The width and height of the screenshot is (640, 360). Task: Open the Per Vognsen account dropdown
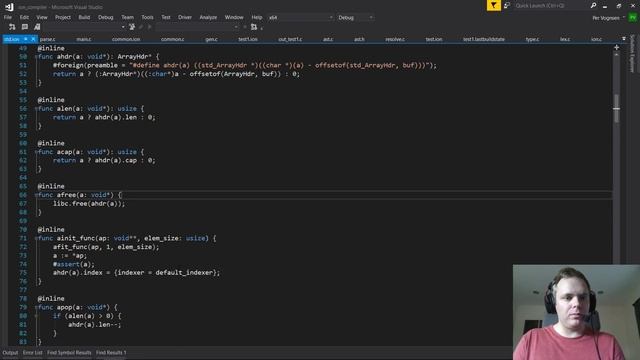(x=608, y=18)
